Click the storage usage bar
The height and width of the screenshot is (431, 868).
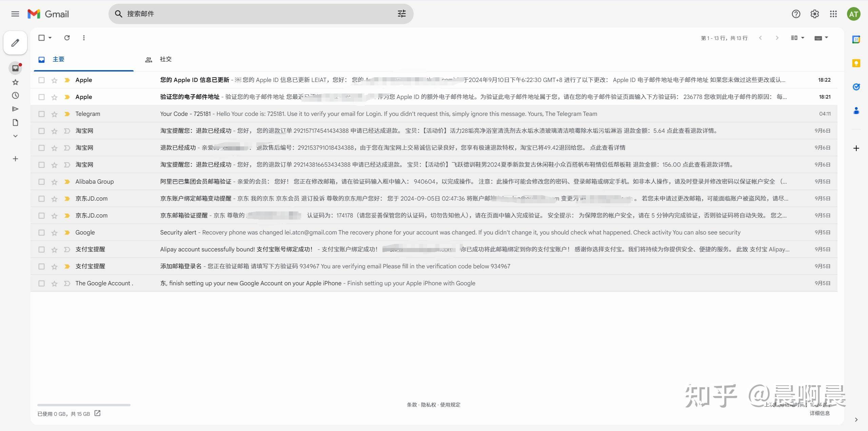84,405
